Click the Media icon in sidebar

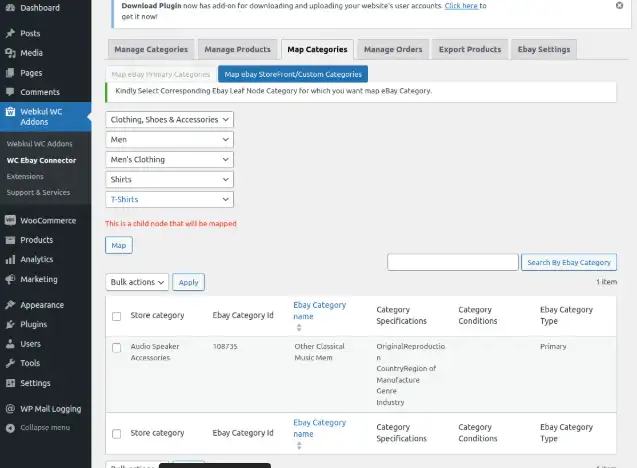coord(10,53)
